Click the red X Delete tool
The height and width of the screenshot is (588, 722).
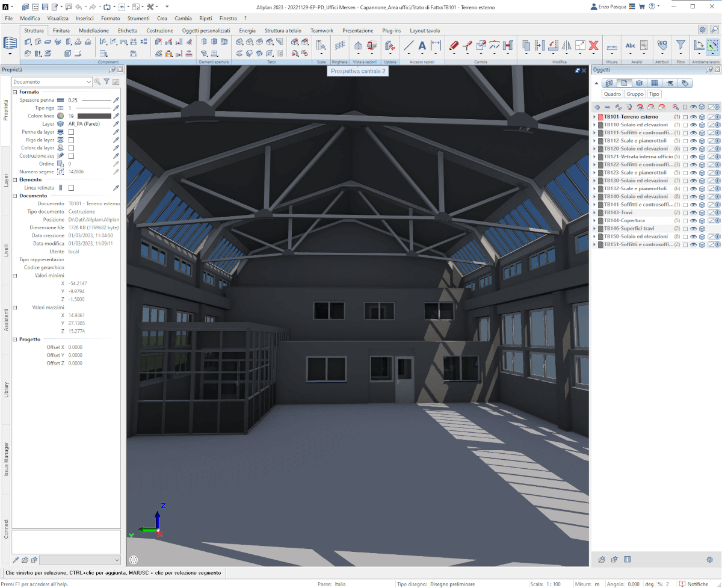coord(593,46)
